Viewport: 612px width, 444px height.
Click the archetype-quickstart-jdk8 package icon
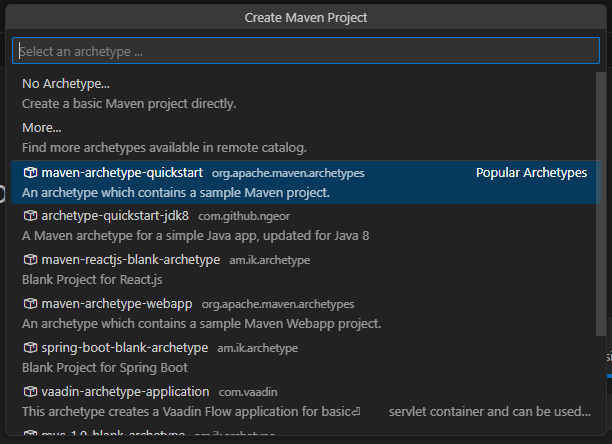tap(30, 216)
